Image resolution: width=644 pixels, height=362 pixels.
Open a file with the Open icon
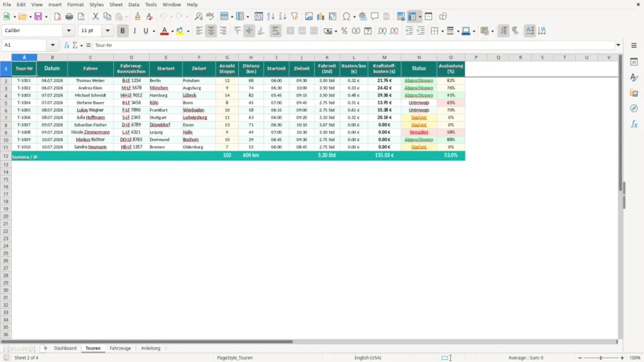click(x=22, y=16)
